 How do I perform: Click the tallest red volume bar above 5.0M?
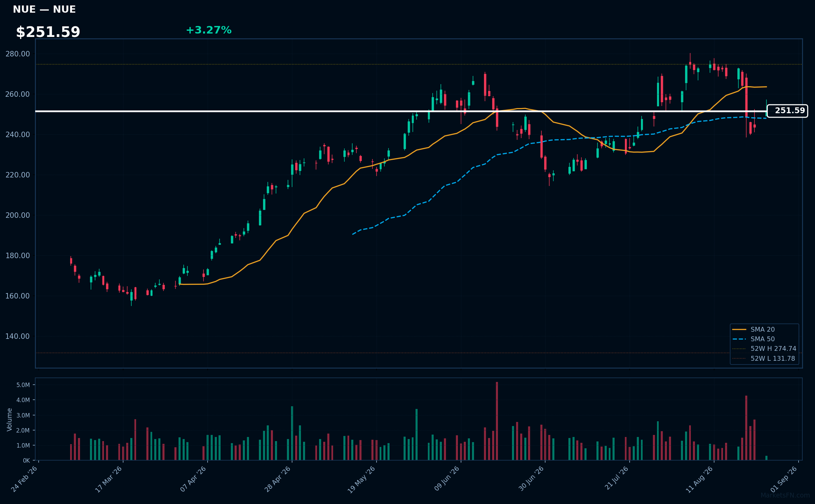click(497, 421)
